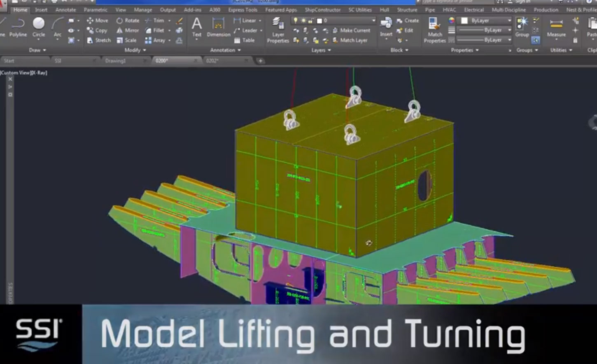Select the Stretch tool

[x=98, y=40]
